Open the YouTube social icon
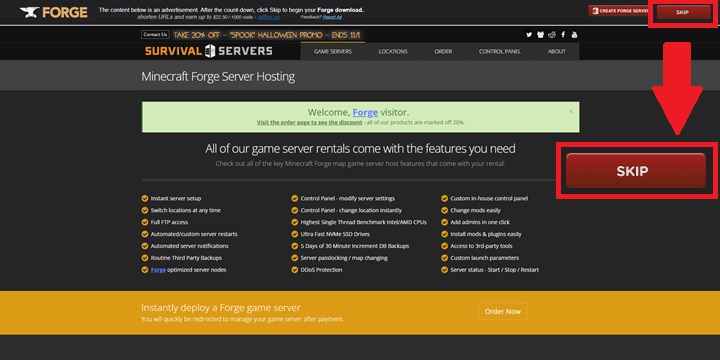The height and width of the screenshot is (360, 720). tap(574, 34)
